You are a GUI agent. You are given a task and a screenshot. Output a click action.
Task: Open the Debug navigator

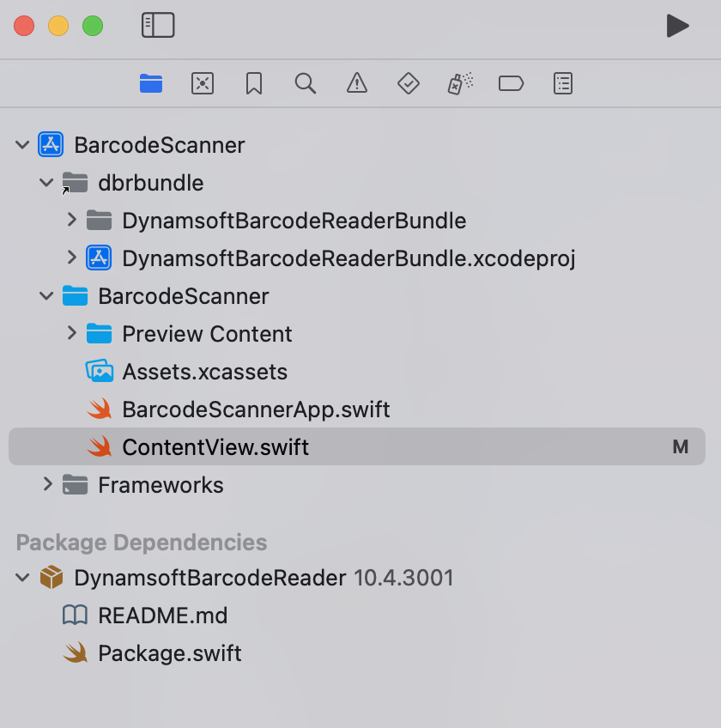click(x=459, y=83)
